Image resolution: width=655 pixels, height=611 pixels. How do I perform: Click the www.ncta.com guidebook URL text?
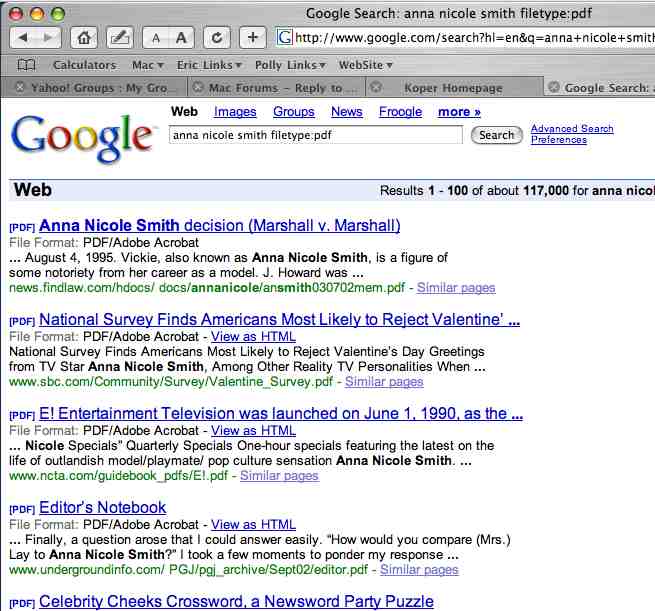pyautogui.click(x=119, y=475)
